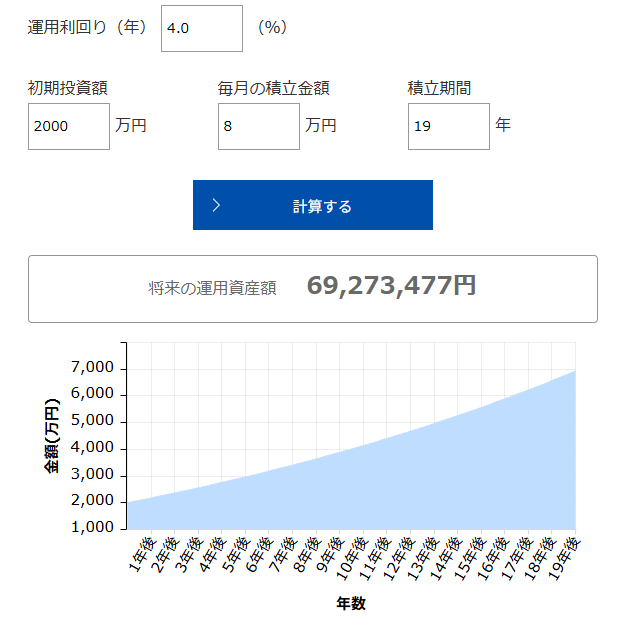Click the 金額(万円) vertical axis title
The height and width of the screenshot is (625, 632).
pos(52,435)
